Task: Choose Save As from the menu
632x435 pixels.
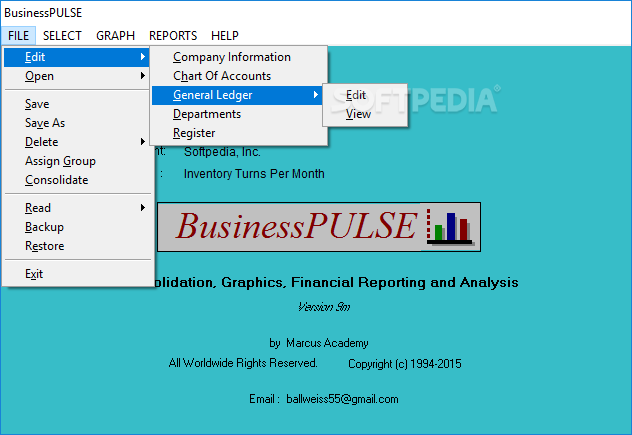Action: (77, 123)
